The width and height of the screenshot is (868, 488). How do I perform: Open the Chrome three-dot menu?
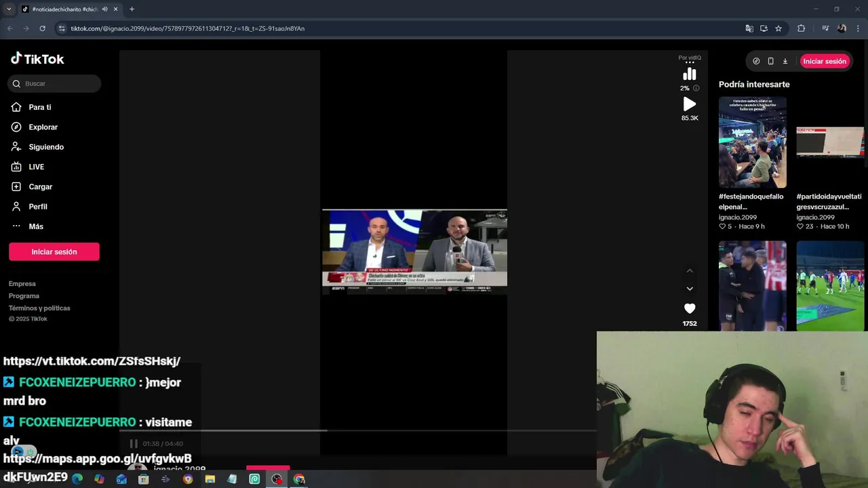point(858,28)
